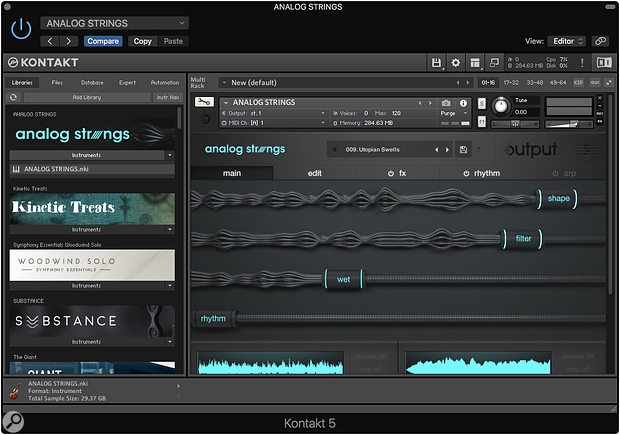Click the shape macro slider handle
The height and width of the screenshot is (435, 620).
point(558,199)
